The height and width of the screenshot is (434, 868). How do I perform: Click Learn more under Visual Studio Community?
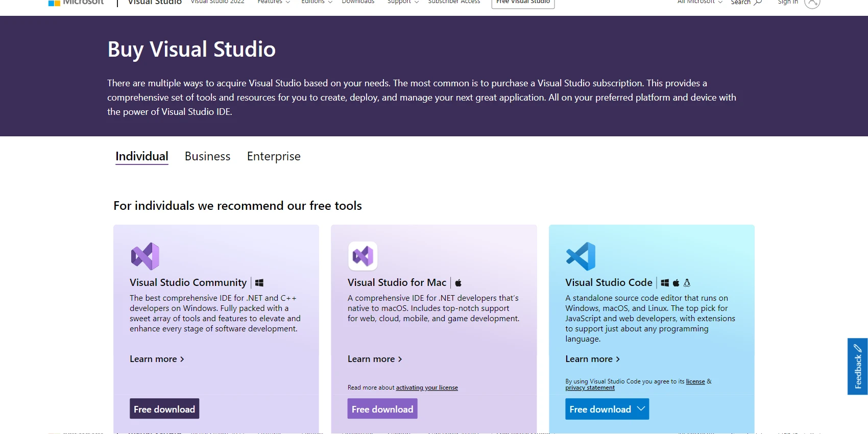point(157,359)
